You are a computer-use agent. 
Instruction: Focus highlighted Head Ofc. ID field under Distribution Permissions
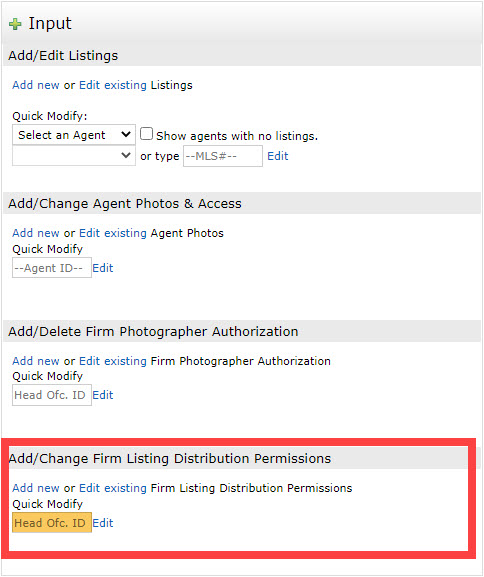(52, 523)
